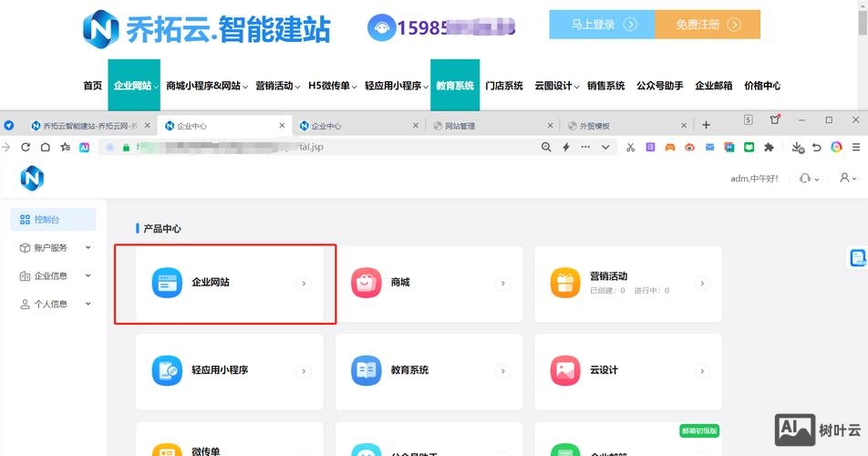Image resolution: width=868 pixels, height=456 pixels.
Task: Click the lightning speed mode icon
Action: click(x=565, y=147)
